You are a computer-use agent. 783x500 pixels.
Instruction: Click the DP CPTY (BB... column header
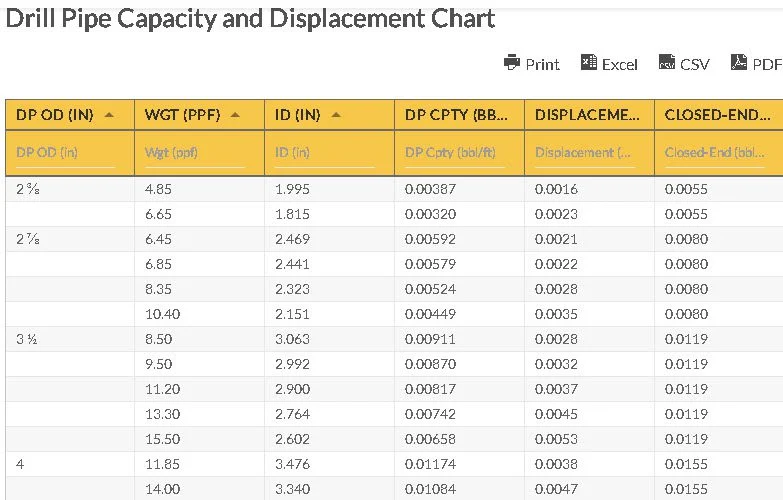(459, 115)
